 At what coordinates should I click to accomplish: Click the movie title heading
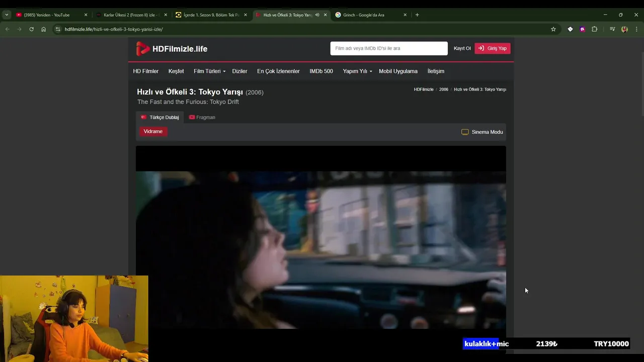click(190, 92)
